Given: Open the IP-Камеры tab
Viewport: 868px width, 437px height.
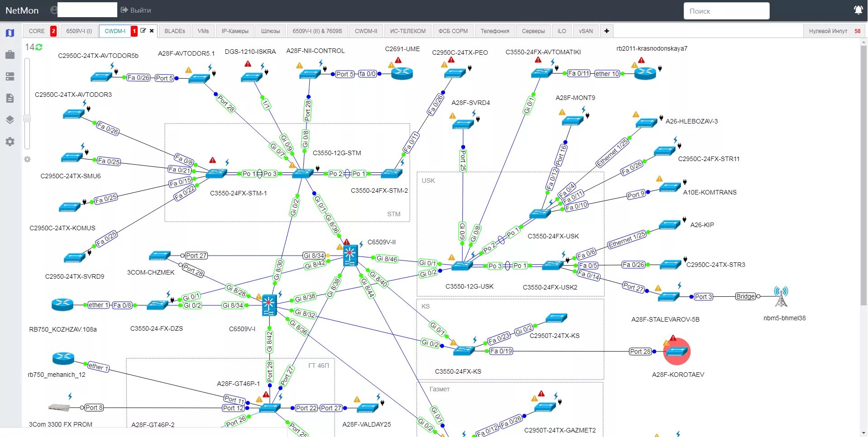Looking at the screenshot, I should 235,31.
